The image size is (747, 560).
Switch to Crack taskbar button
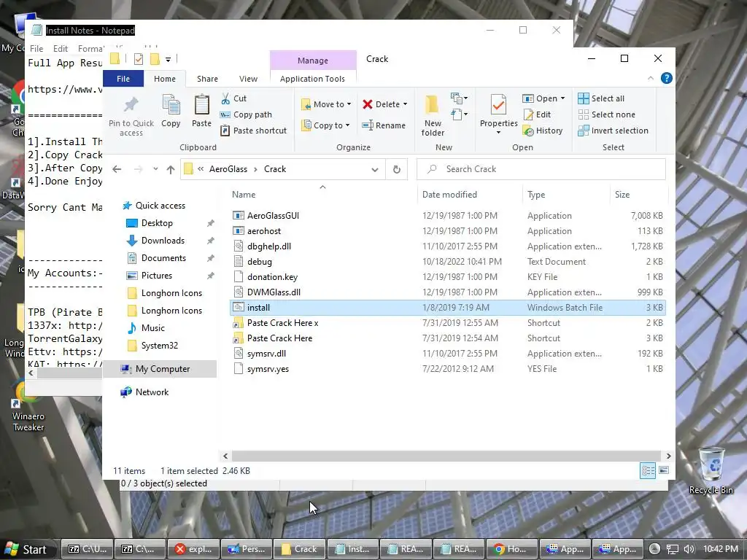[298, 549]
